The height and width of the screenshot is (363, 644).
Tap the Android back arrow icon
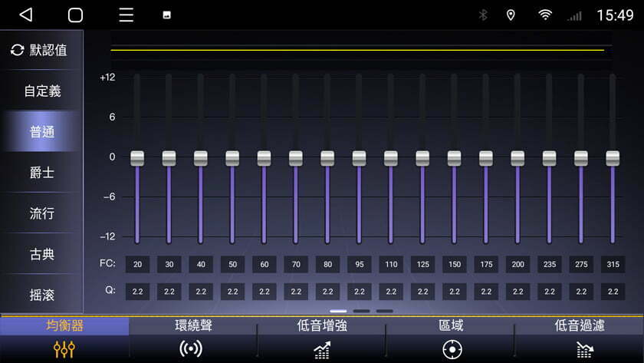coord(26,15)
